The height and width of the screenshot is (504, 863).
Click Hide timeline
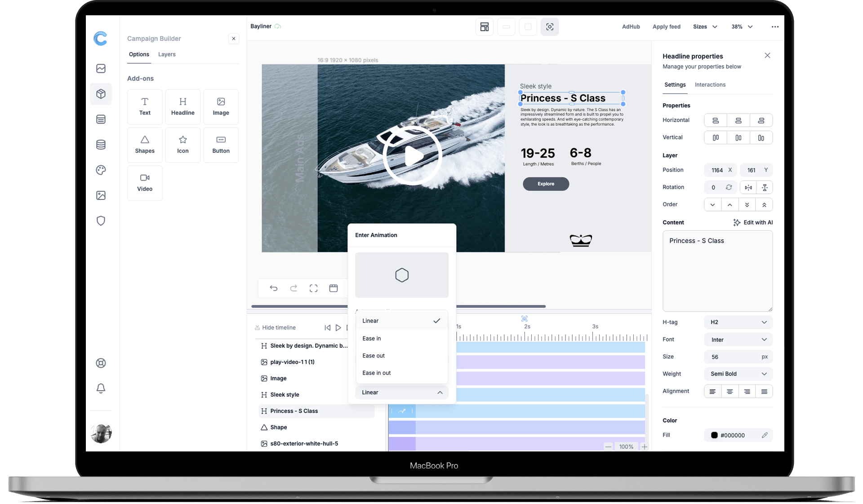[275, 327]
